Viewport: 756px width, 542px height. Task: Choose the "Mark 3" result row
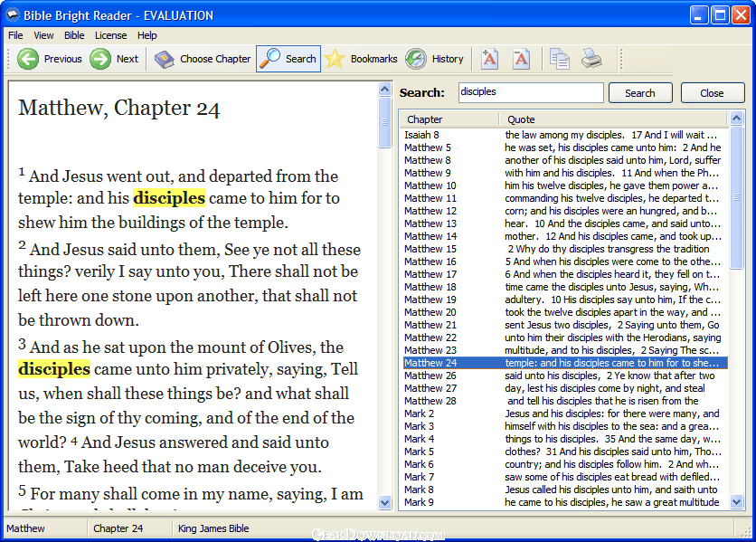click(565, 426)
